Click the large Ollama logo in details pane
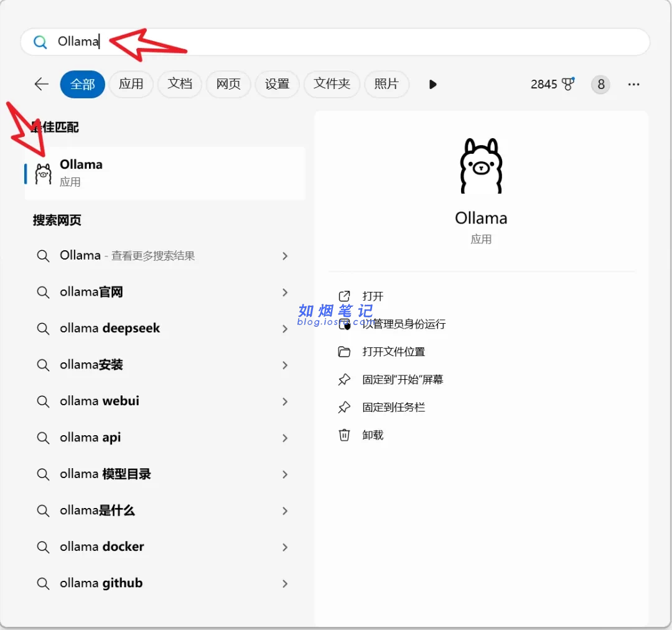The height and width of the screenshot is (630, 672). point(481,166)
